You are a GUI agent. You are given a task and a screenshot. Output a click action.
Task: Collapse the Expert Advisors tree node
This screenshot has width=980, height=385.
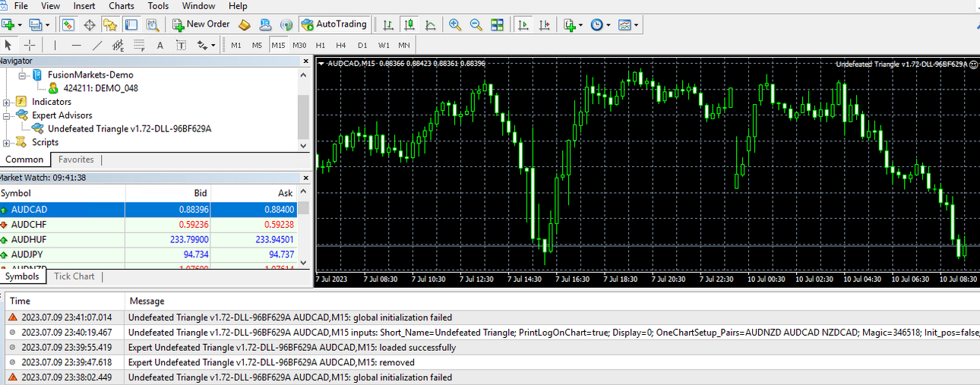point(6,115)
